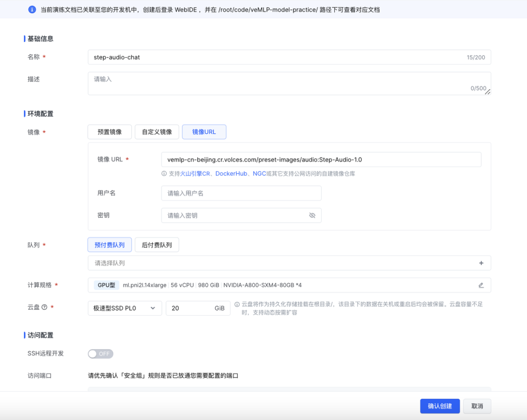The image size is (527, 420).
Task: Click the info icon beside the 云盘 description
Action: coord(237,304)
